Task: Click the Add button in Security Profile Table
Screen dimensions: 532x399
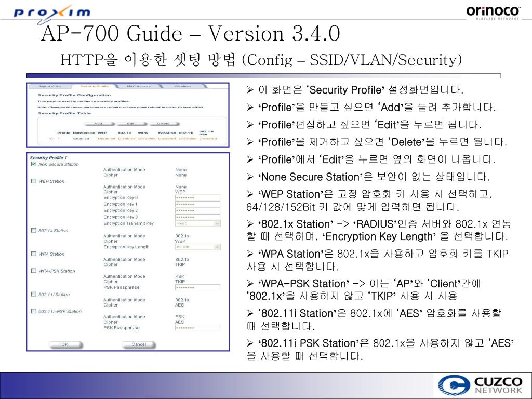Action: click(x=98, y=124)
